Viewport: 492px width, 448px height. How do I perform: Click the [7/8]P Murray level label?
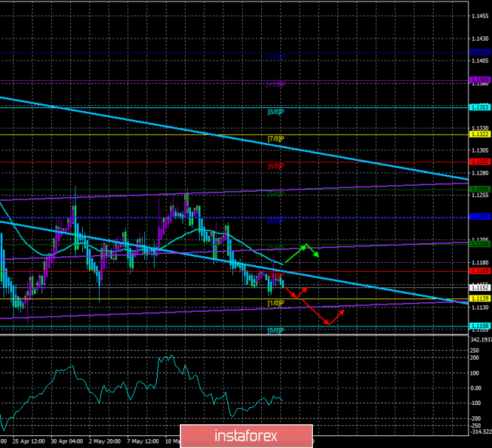click(276, 138)
